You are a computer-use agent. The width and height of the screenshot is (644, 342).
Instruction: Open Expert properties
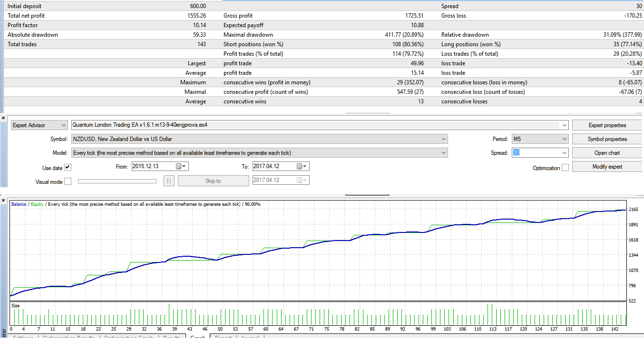[607, 125]
